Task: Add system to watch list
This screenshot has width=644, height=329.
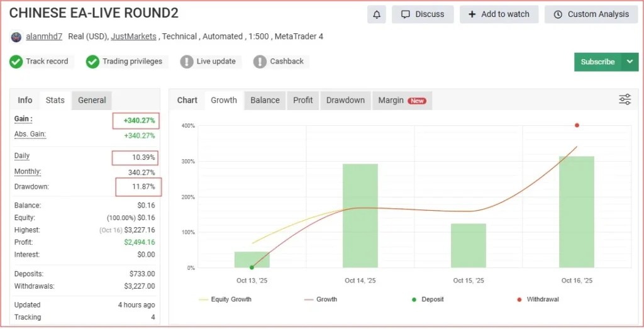Action: [x=499, y=14]
